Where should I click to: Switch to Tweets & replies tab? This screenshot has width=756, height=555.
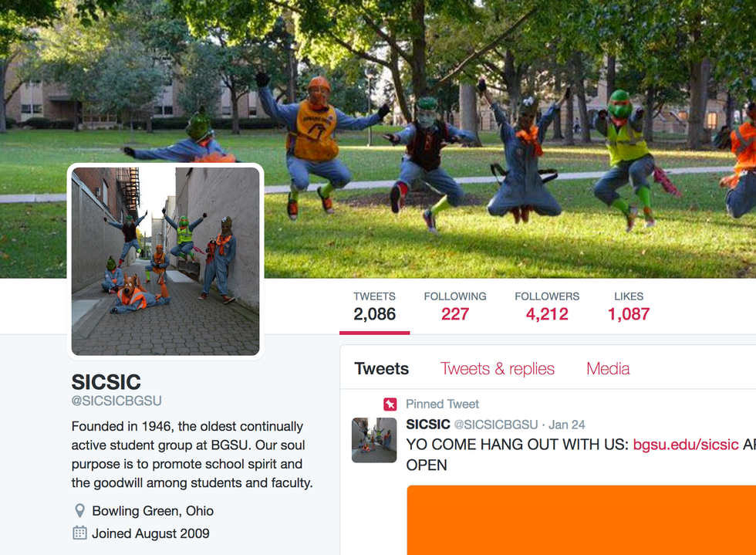coord(497,369)
